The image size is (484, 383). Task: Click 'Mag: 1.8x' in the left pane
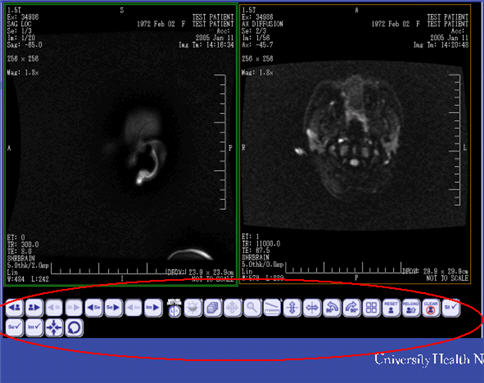click(23, 72)
